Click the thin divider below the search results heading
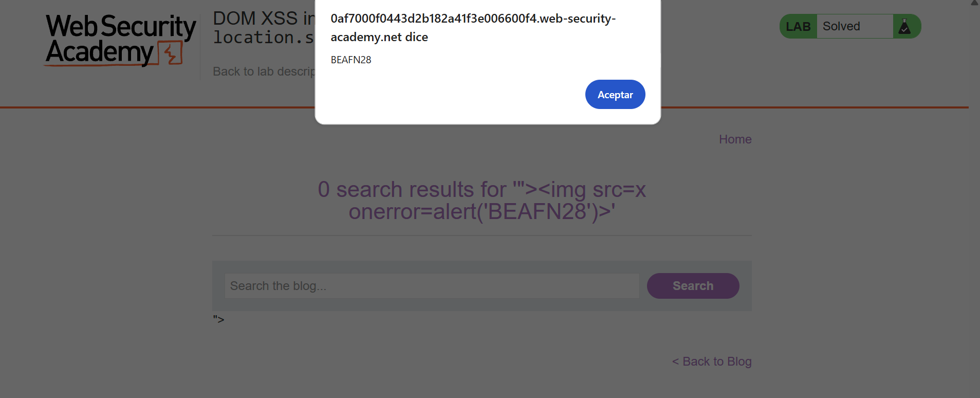This screenshot has height=398, width=980. pyautogui.click(x=482, y=236)
